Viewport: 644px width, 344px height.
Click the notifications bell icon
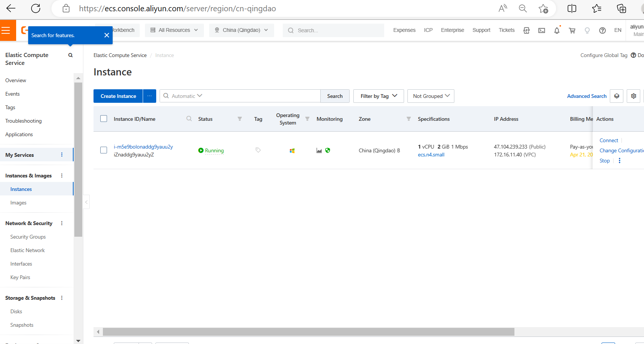(x=557, y=30)
